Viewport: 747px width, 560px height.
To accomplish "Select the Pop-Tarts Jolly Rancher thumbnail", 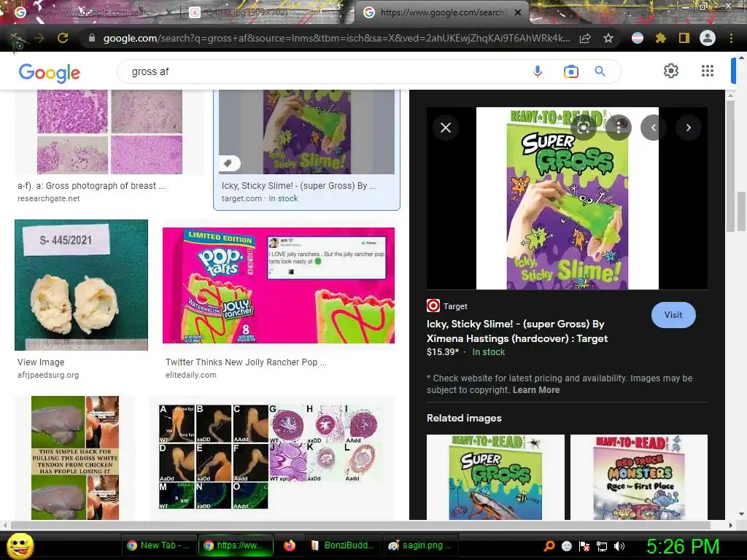I will tap(279, 285).
